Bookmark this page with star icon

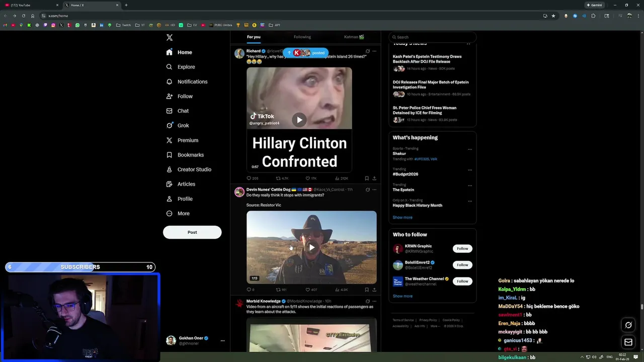pos(553,16)
